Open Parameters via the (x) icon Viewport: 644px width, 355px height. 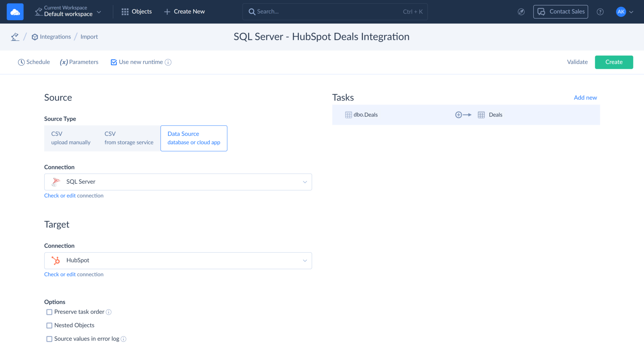63,62
